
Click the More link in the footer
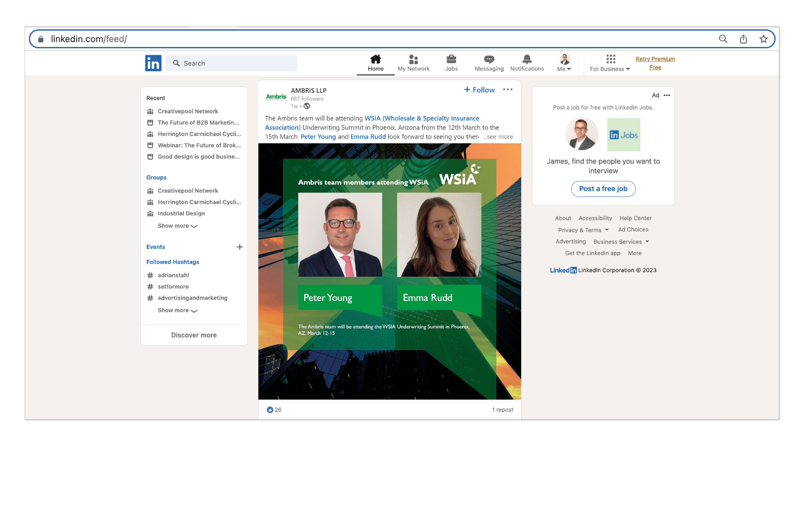pos(634,253)
